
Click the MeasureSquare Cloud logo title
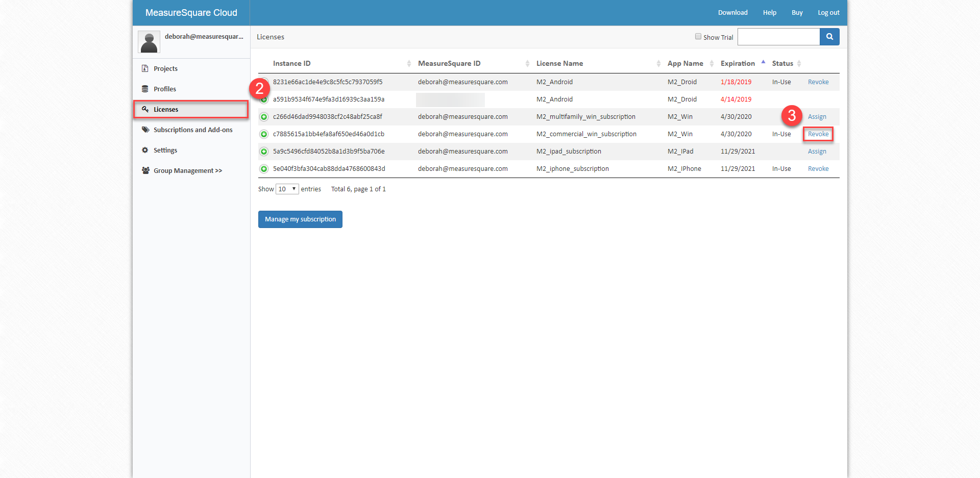pyautogui.click(x=191, y=13)
